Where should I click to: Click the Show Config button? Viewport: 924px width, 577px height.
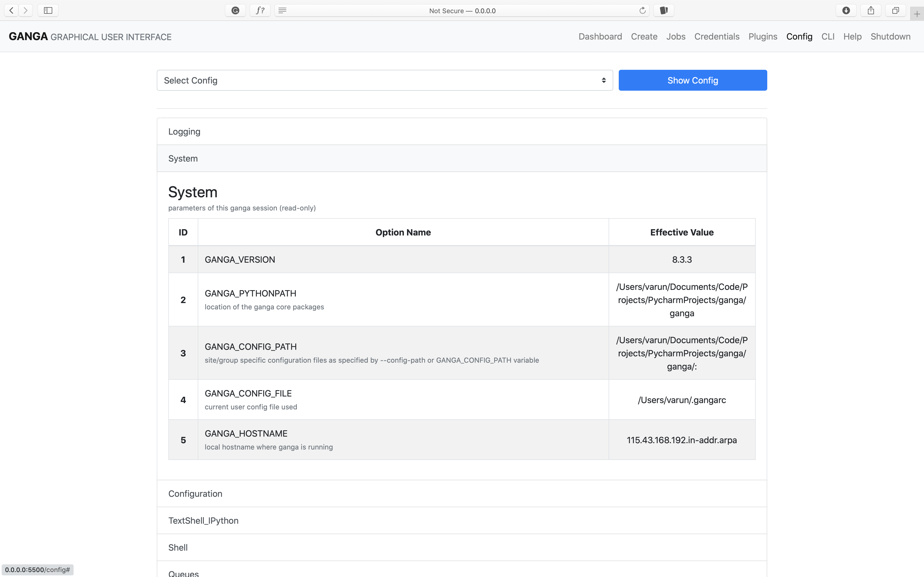click(692, 80)
